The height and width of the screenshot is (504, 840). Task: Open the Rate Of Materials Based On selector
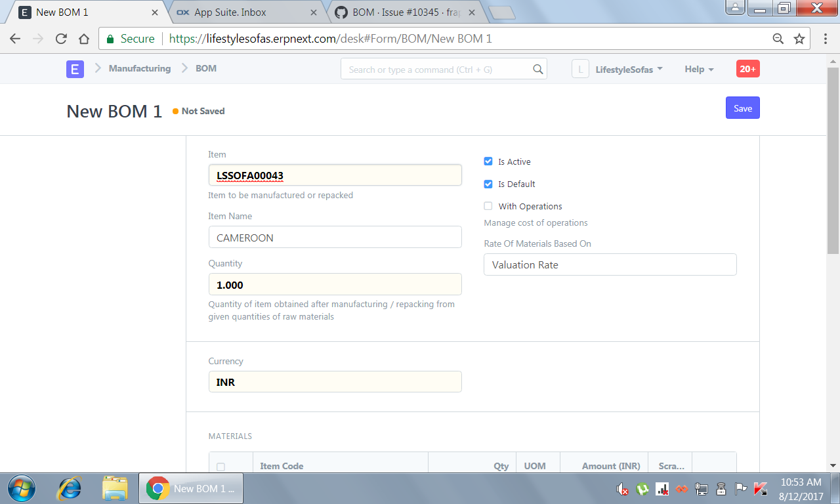coord(610,264)
